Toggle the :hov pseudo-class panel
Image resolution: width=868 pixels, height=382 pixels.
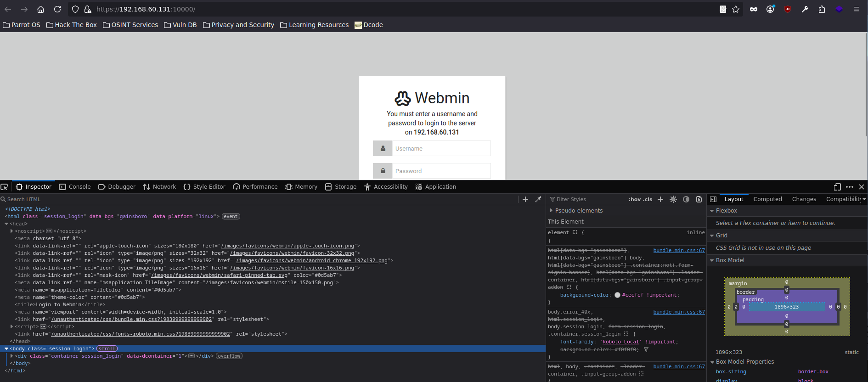click(x=635, y=199)
